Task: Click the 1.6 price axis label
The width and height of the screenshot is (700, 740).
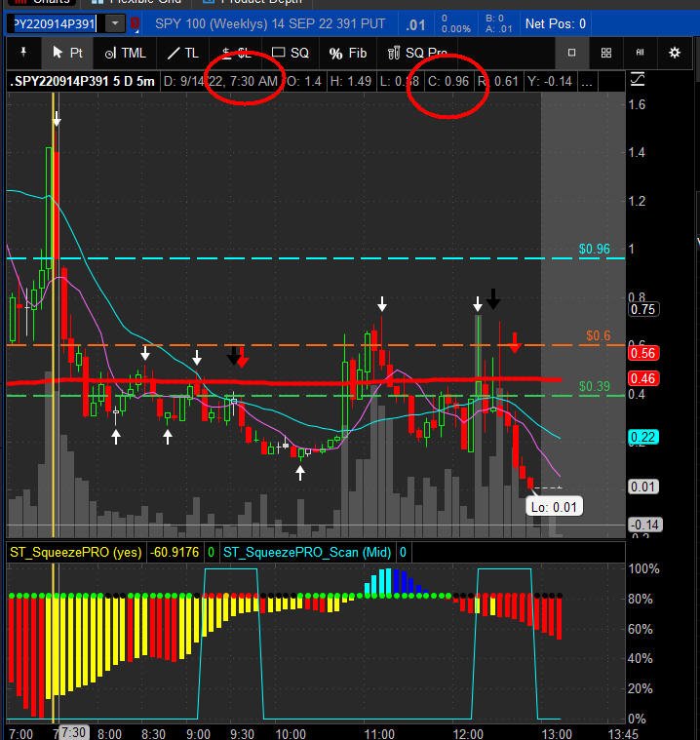Action: coord(637,104)
